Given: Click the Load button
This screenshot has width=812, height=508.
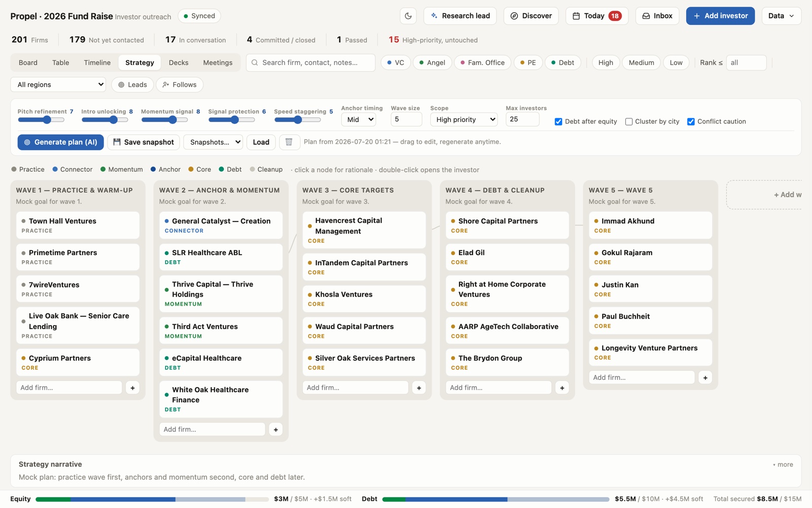Looking at the screenshot, I should 261,142.
